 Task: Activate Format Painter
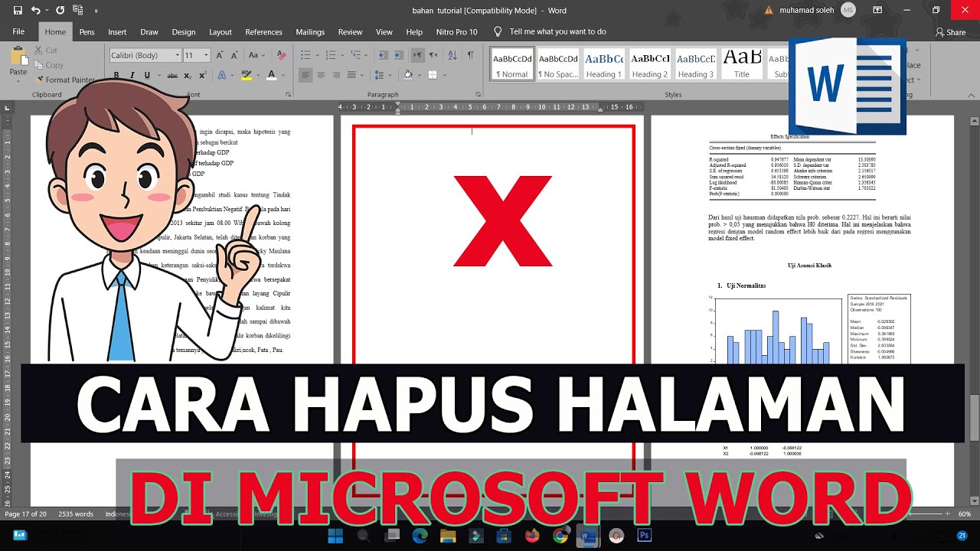point(65,80)
